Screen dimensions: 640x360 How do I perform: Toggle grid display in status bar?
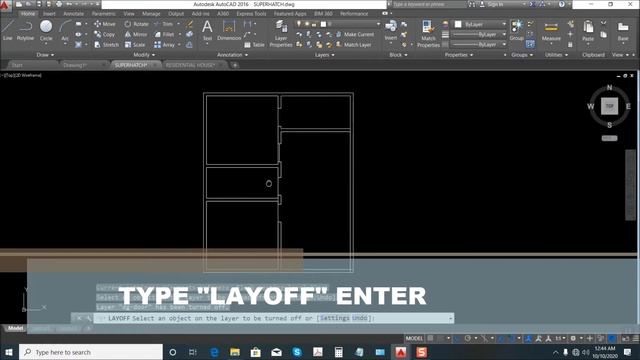coord(430,338)
